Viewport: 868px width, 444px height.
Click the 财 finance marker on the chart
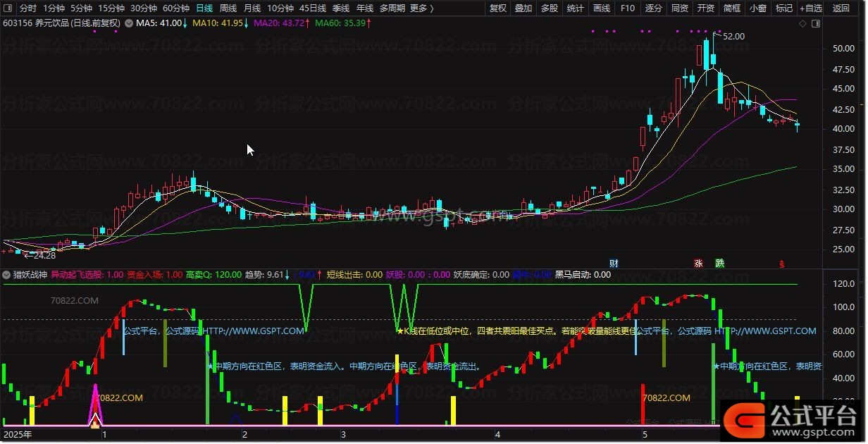point(614,264)
